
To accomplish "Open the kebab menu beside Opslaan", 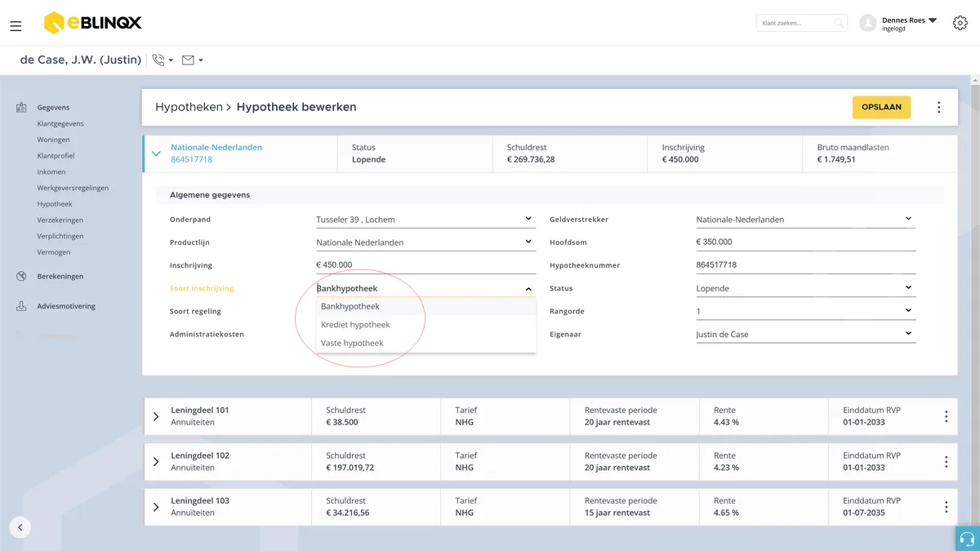I will (x=939, y=108).
